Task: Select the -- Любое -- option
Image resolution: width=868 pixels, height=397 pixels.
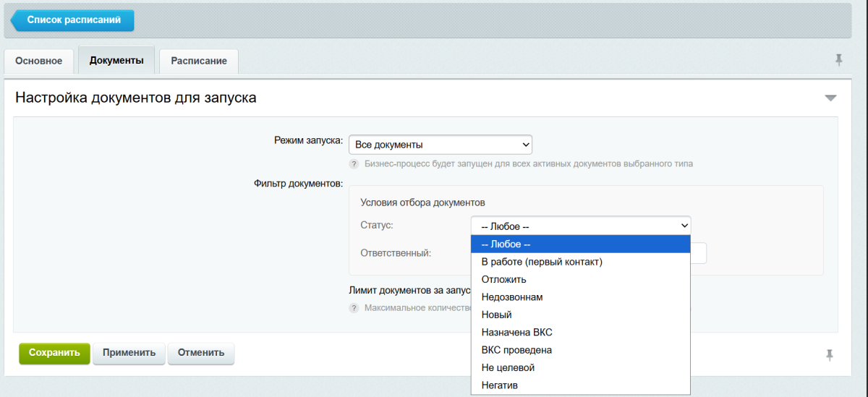Action: [581, 244]
